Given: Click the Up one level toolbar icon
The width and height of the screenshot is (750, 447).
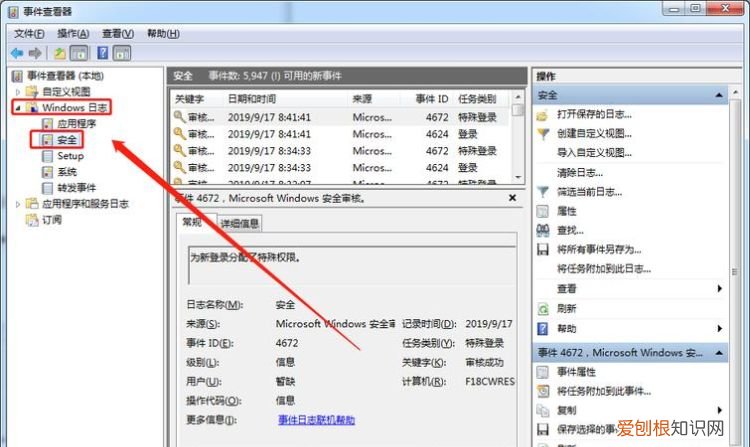Looking at the screenshot, I should [x=60, y=53].
